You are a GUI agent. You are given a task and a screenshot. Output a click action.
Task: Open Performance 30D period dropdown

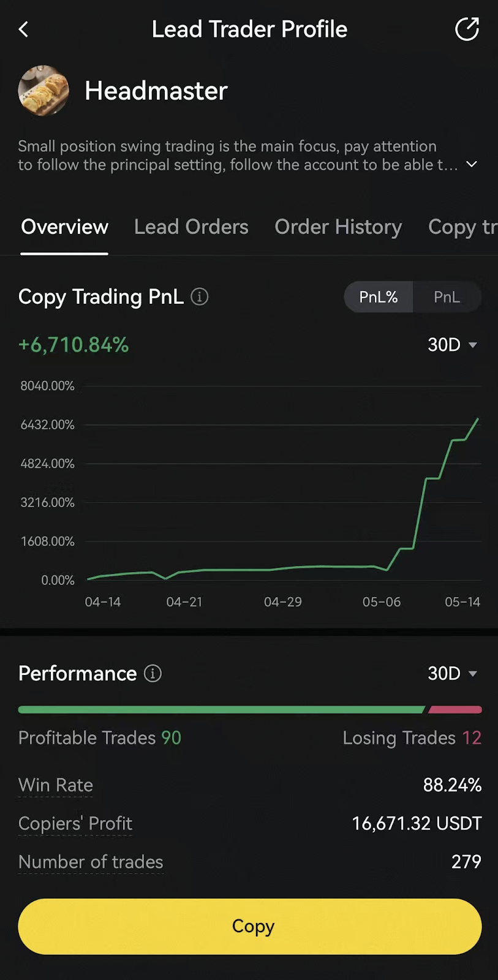click(x=452, y=674)
